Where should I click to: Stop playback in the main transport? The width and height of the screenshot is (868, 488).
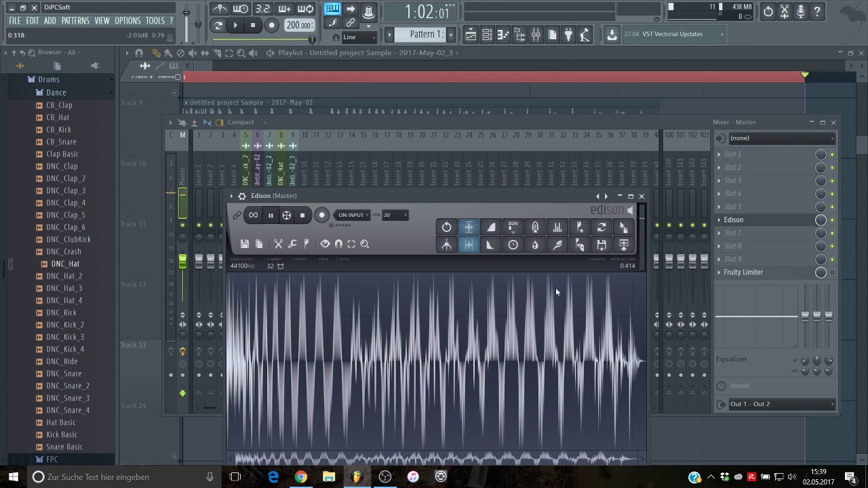coord(253,26)
